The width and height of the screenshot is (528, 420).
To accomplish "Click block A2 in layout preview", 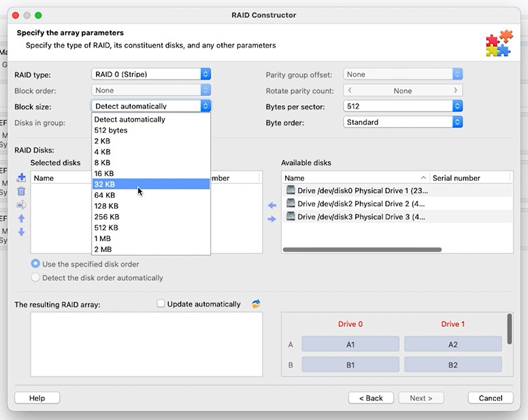I will (453, 345).
